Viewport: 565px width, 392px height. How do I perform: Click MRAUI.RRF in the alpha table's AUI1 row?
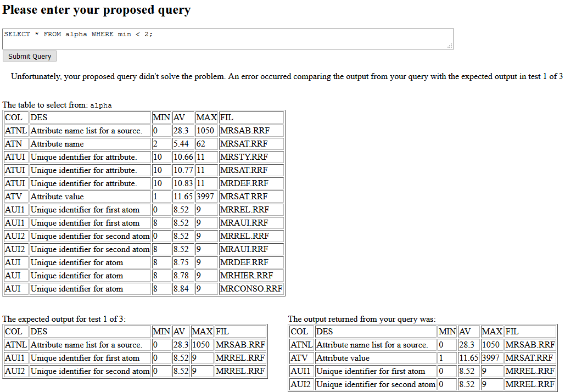point(251,223)
